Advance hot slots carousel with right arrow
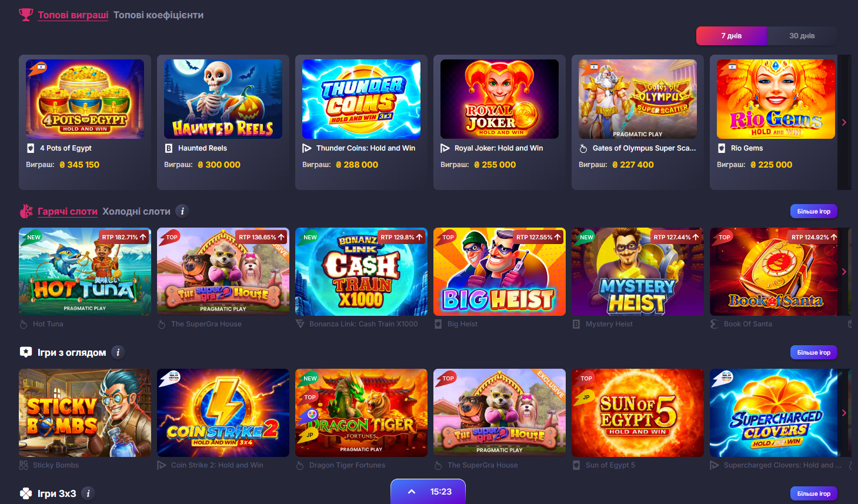The width and height of the screenshot is (858, 504). click(x=844, y=272)
